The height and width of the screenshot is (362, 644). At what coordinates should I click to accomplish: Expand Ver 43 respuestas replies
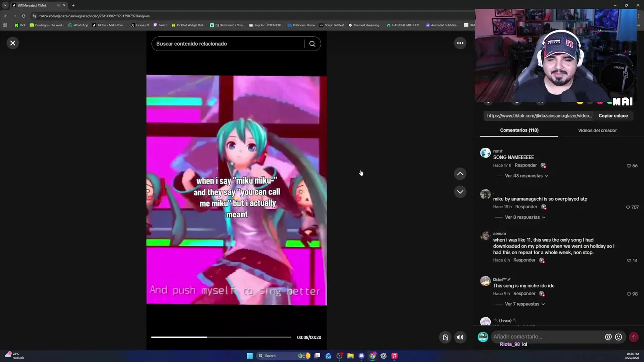[526, 176]
